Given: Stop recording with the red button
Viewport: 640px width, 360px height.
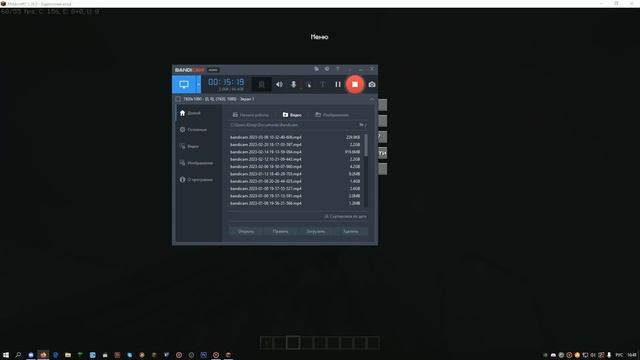Looking at the screenshot, I should (355, 84).
